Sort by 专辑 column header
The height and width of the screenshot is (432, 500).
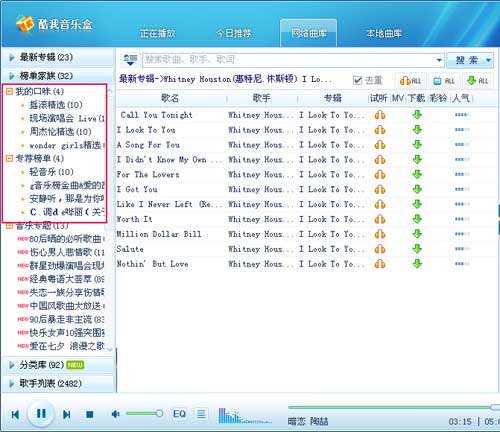333,98
